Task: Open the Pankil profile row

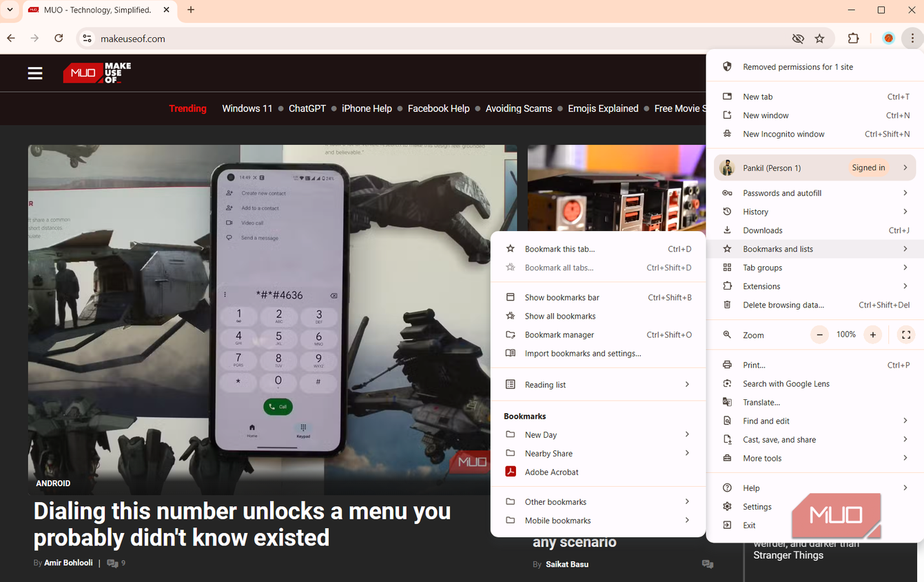Action: [815, 168]
